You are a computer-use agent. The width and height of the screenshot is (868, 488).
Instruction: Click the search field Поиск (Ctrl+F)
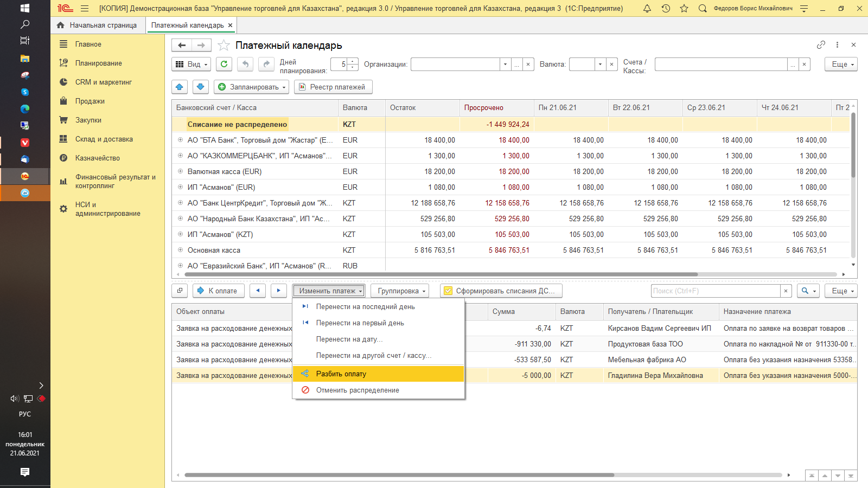click(716, 291)
